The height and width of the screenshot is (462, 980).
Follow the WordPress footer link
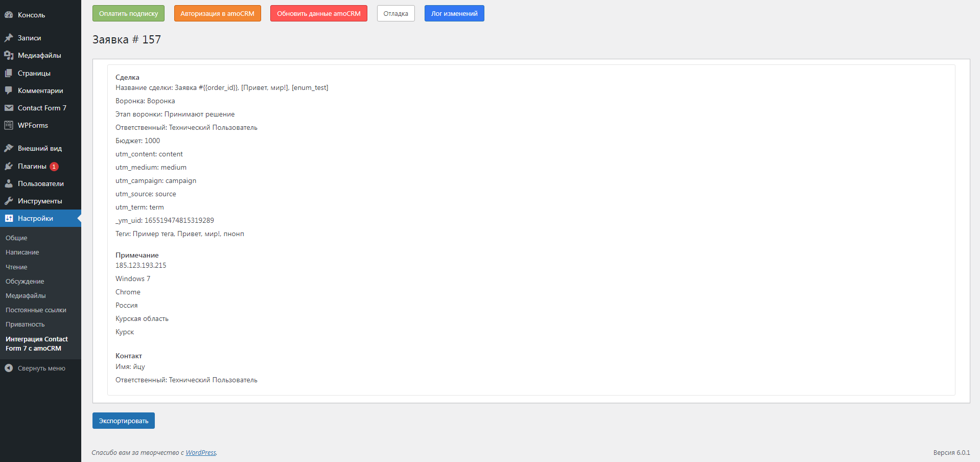[x=201, y=452]
